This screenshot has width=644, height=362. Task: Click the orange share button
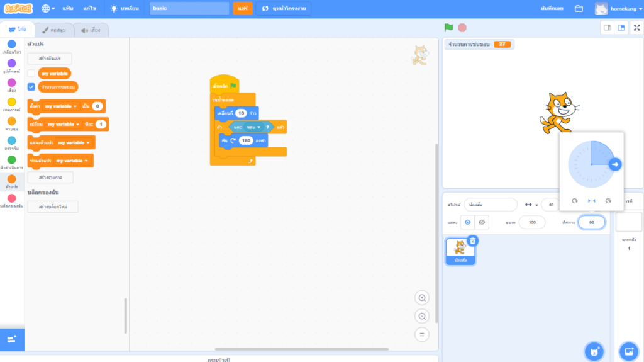(x=242, y=9)
